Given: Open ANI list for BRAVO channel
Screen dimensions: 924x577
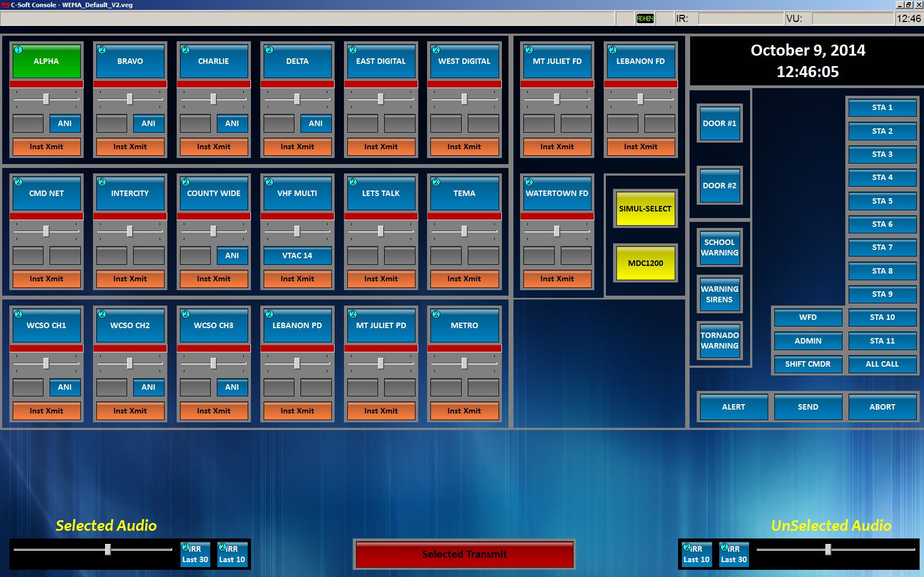Looking at the screenshot, I should (148, 123).
